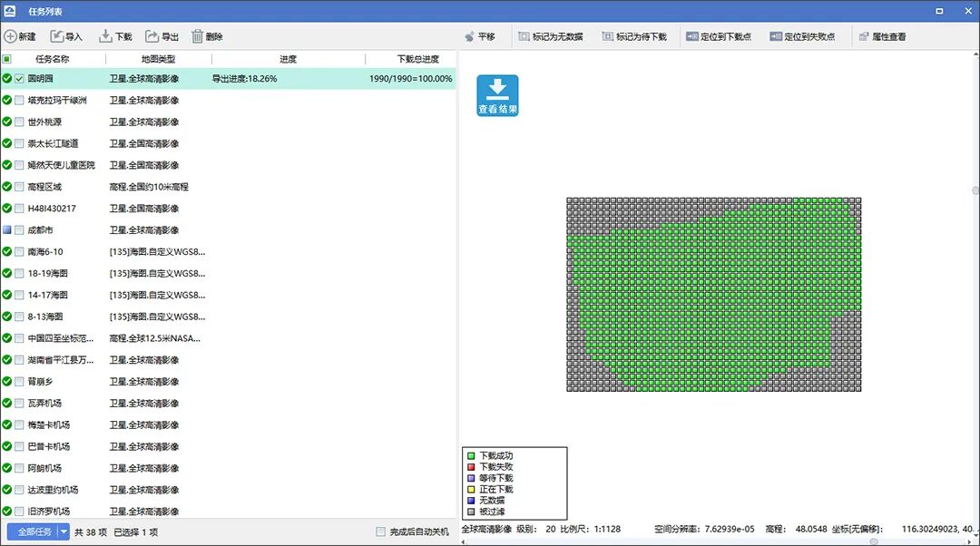
Task: Sort by 地图类型 column header
Action: coord(159,59)
